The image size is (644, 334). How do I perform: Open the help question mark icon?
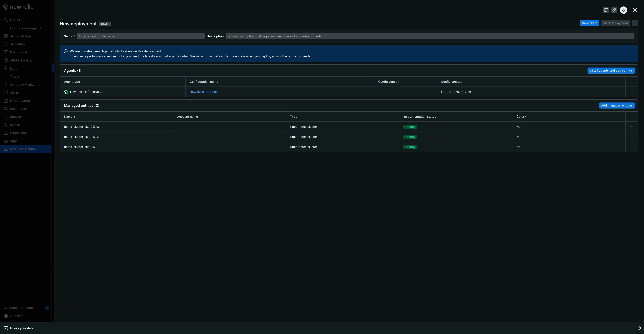(638, 328)
